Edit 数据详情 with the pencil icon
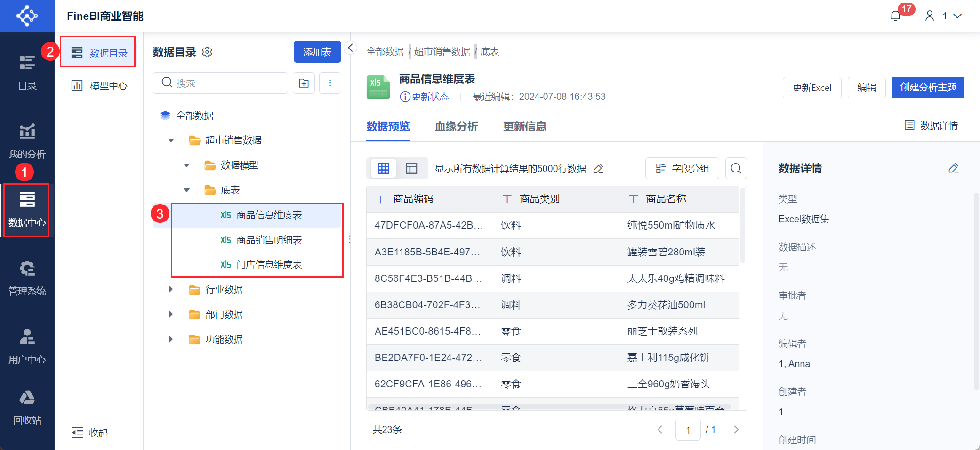This screenshot has height=450, width=980. 954,168
